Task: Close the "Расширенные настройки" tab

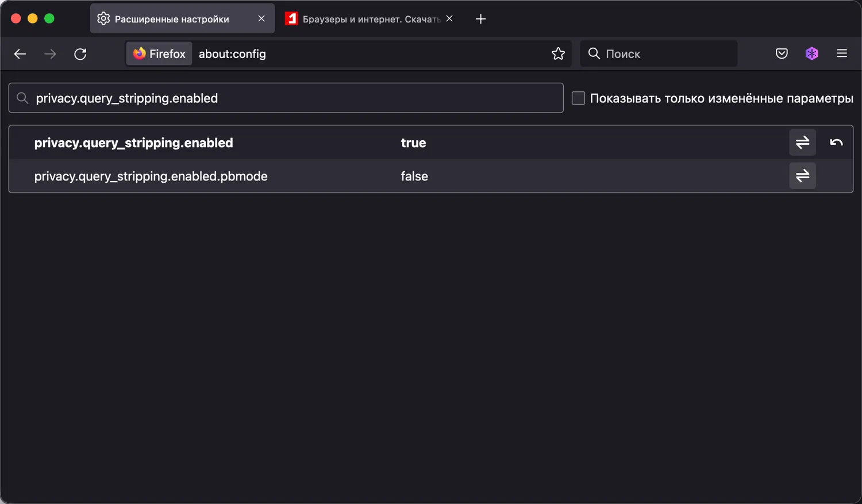Action: [261, 18]
